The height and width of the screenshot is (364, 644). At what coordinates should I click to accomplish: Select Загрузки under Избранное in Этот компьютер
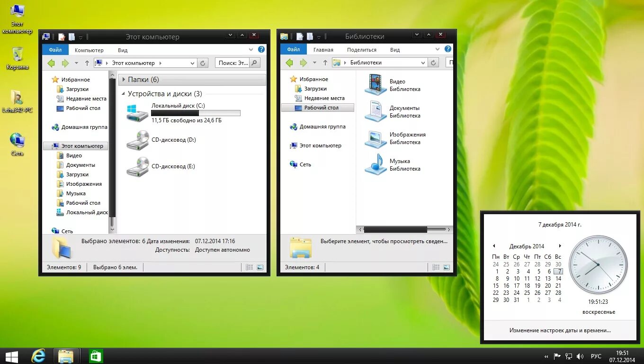pos(72,89)
